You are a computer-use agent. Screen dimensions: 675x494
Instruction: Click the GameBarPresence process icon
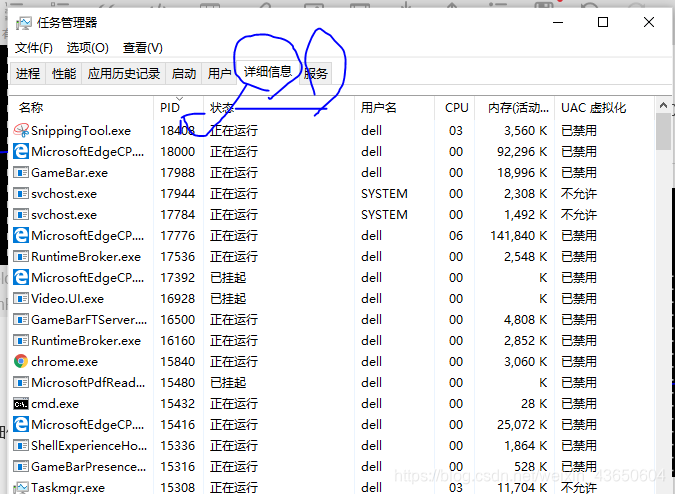(21, 467)
